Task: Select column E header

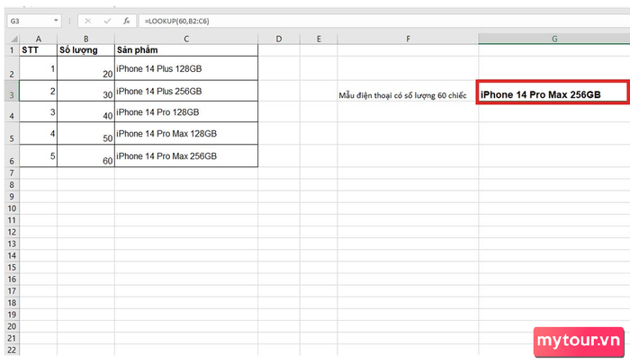Action: click(x=319, y=39)
